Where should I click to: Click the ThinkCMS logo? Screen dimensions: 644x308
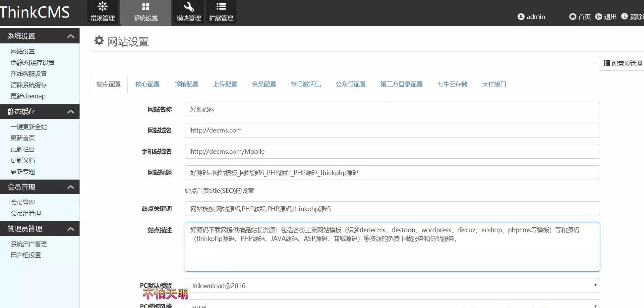(35, 12)
